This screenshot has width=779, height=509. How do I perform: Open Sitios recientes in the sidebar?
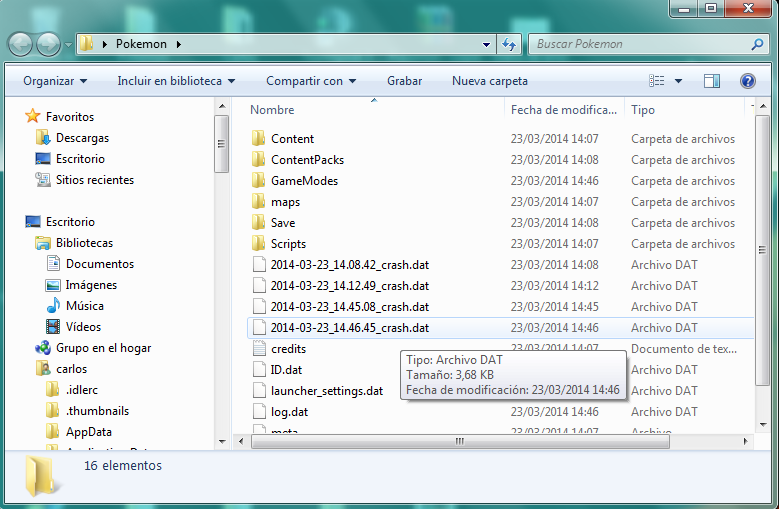(x=95, y=180)
